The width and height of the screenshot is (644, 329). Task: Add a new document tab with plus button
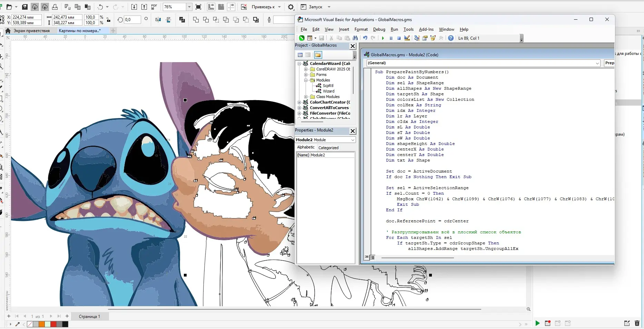(113, 31)
